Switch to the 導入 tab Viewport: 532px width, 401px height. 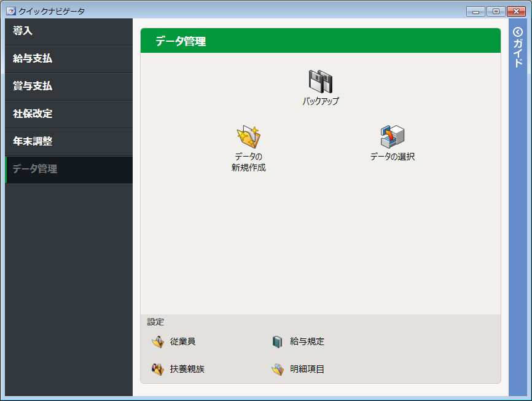[x=69, y=31]
